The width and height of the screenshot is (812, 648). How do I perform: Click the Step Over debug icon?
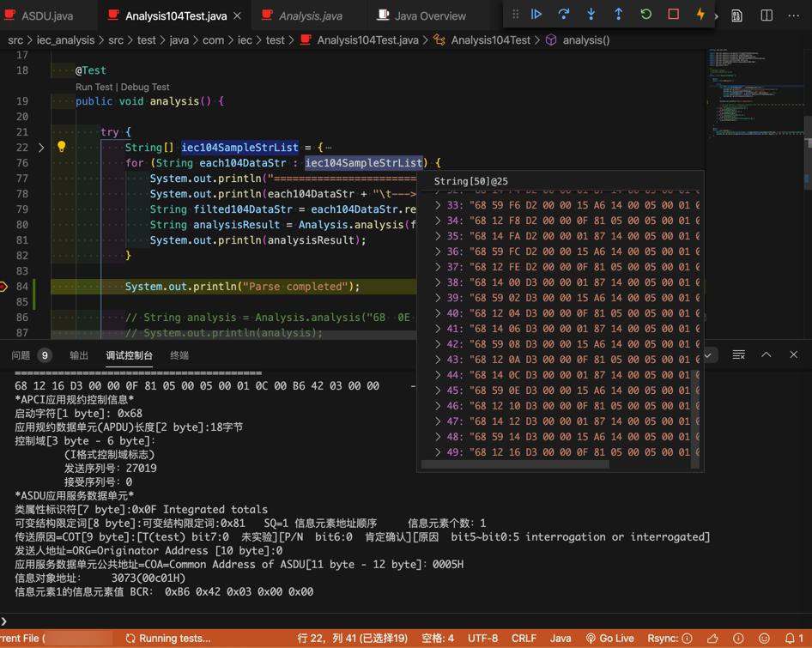564,15
